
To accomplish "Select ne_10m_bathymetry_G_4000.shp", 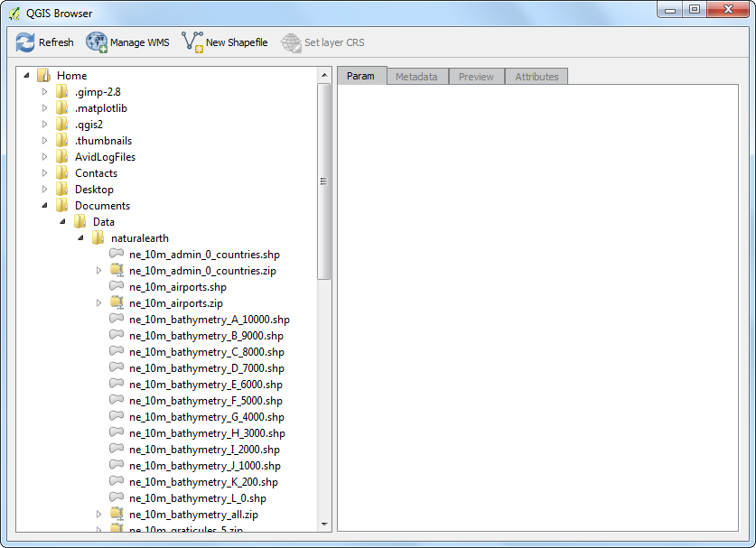I will [207, 417].
